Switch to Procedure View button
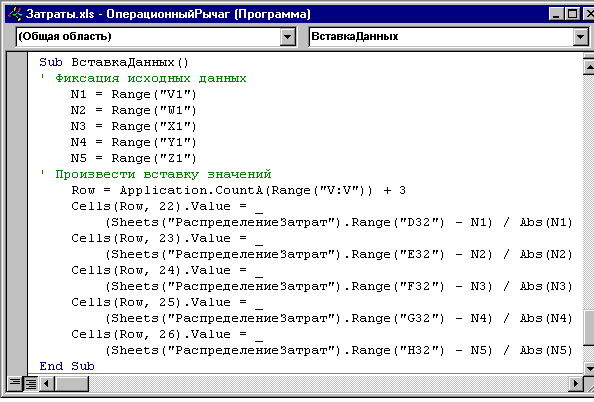Viewport: 594px width, 402px height. click(14, 383)
